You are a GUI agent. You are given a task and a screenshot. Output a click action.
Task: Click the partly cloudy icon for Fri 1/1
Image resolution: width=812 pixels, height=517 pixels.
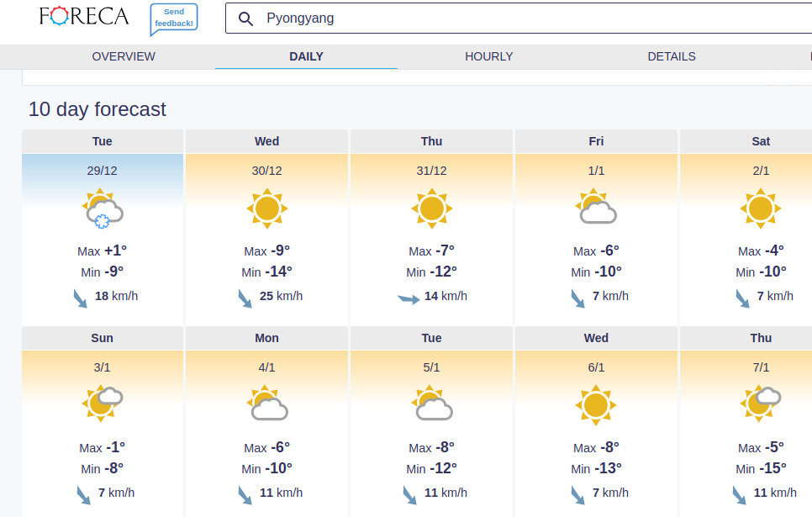pyautogui.click(x=596, y=207)
